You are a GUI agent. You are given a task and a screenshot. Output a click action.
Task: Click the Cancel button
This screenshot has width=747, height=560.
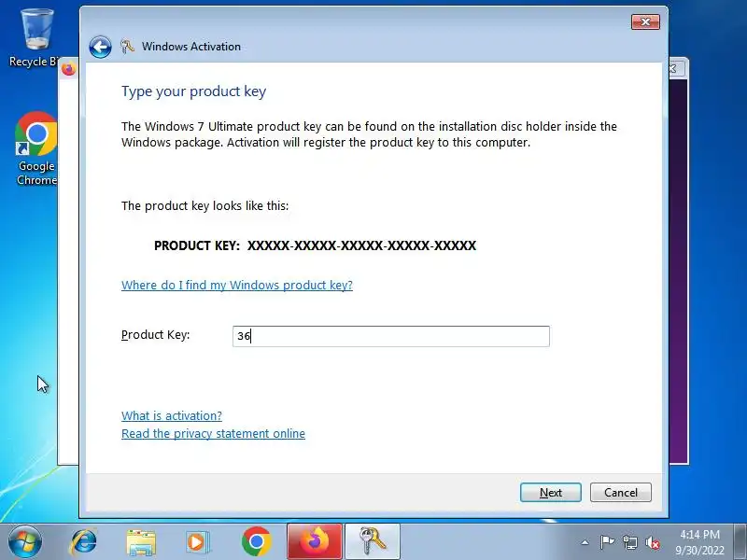pyautogui.click(x=621, y=493)
